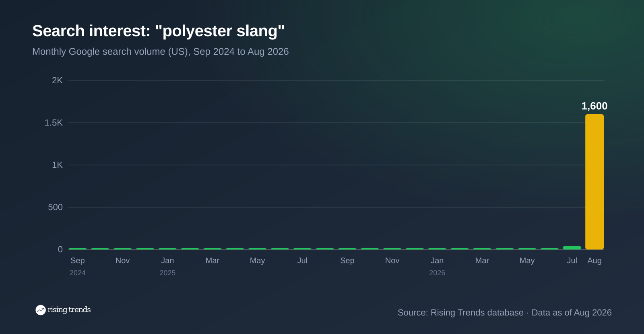
Task: Click the 500 y-axis label
Action: (56, 207)
